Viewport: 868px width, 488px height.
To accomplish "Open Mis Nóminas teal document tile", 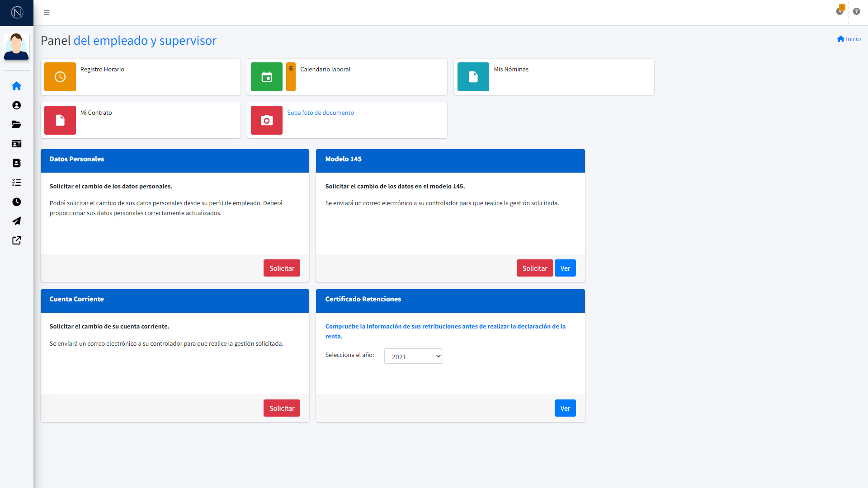I will pos(473,77).
